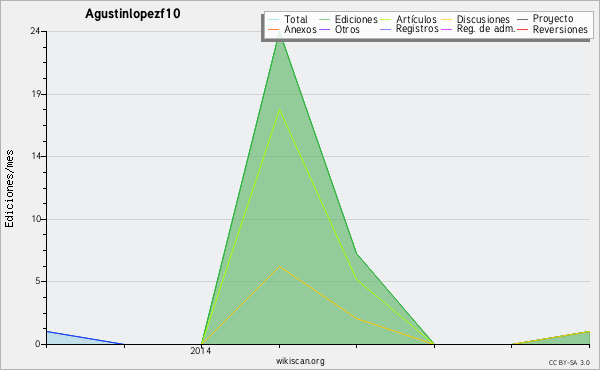Viewport: 600px width, 370px height.
Task: Click the CC BY-SA 3.0 license text
Action: [569, 362]
